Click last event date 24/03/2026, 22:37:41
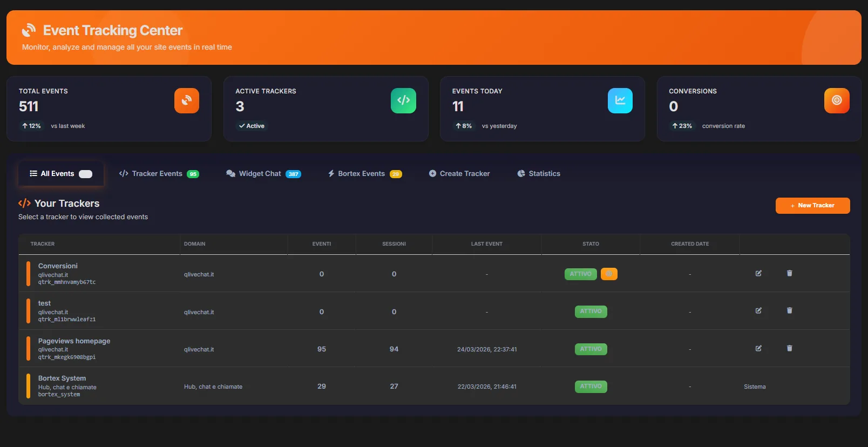Screen dimensions: 868x447 click(x=487, y=349)
